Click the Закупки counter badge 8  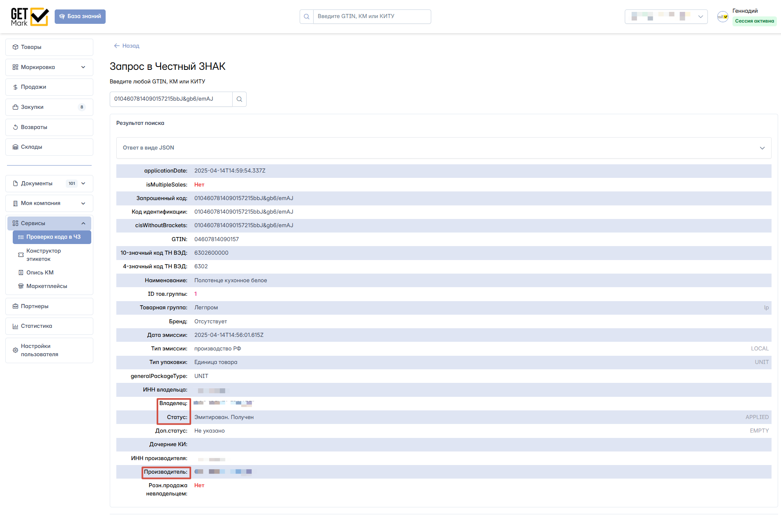pyautogui.click(x=82, y=107)
